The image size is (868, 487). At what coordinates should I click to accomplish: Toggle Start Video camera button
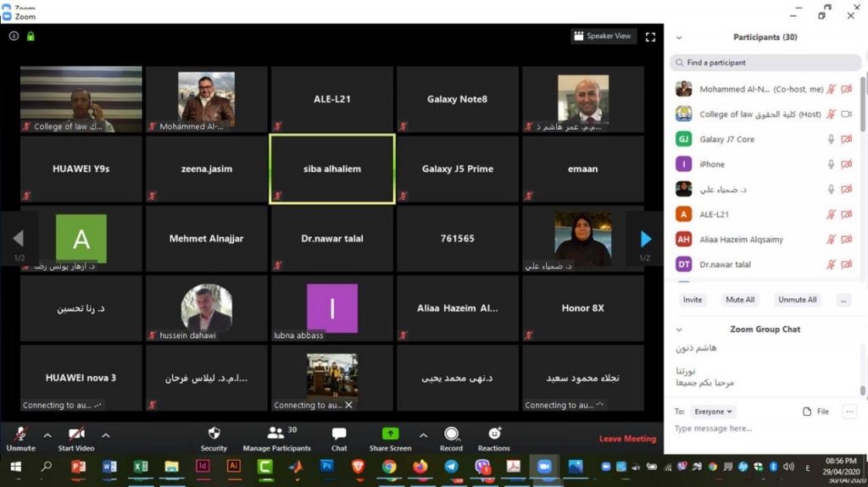coord(76,434)
